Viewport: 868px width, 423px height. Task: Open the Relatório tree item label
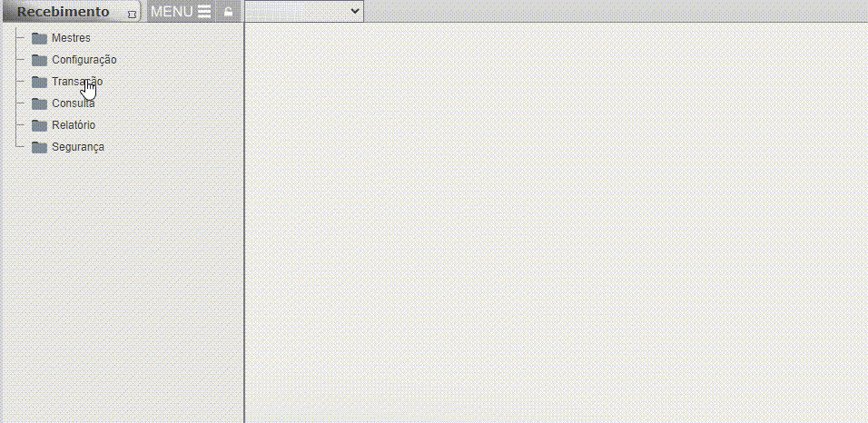tap(73, 125)
